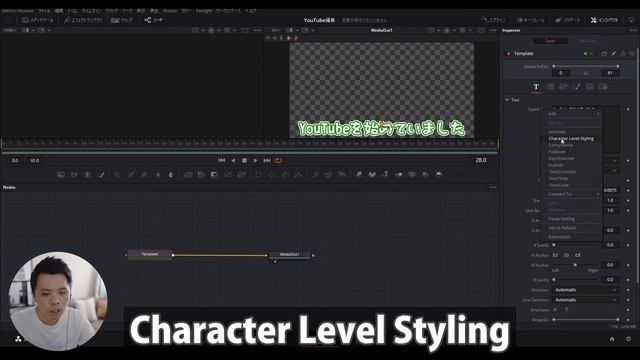Open the Fusion menu in menu bar
The height and width of the screenshot is (360, 640).
(x=170, y=11)
